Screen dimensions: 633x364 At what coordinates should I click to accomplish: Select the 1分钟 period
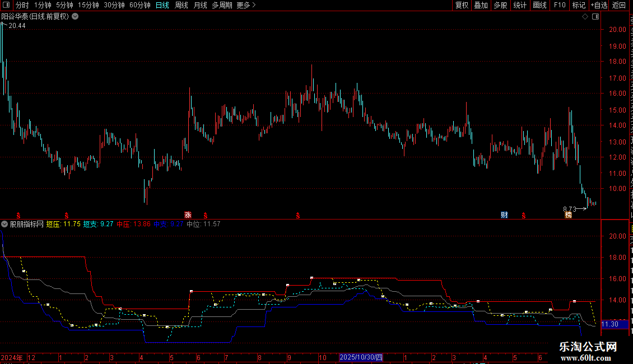(43, 5)
